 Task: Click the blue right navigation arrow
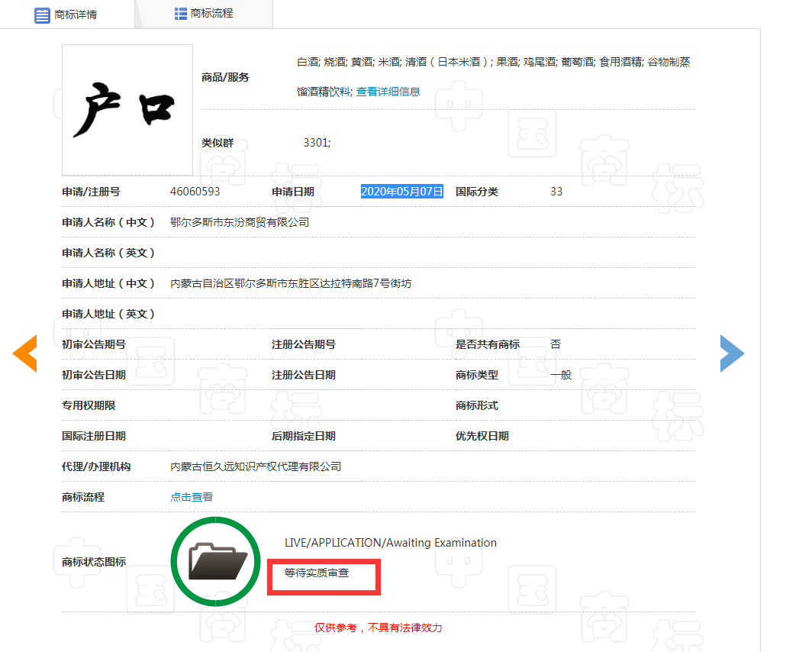731,353
